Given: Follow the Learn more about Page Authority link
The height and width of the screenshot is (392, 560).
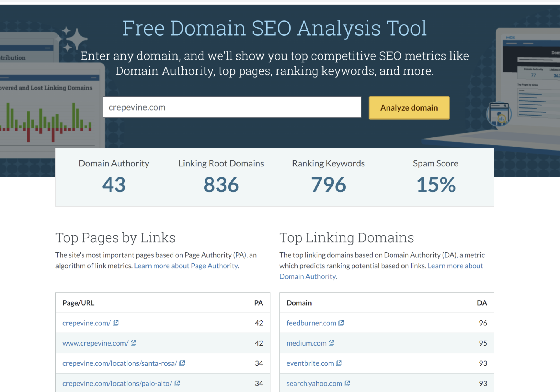Looking at the screenshot, I should click(186, 266).
